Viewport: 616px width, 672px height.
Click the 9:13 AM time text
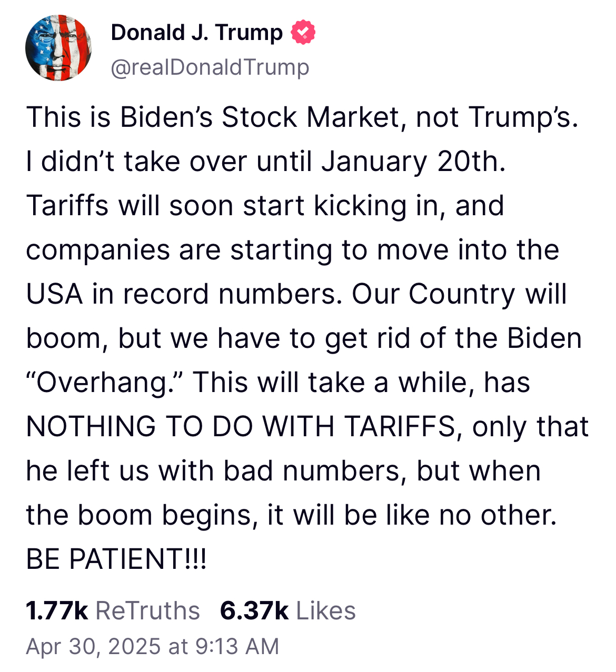tap(237, 647)
